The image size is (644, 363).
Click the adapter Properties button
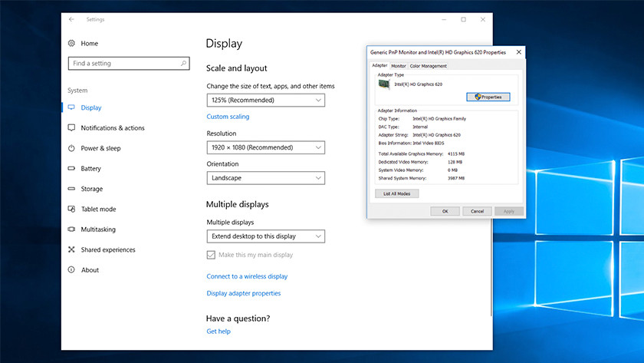coord(488,97)
